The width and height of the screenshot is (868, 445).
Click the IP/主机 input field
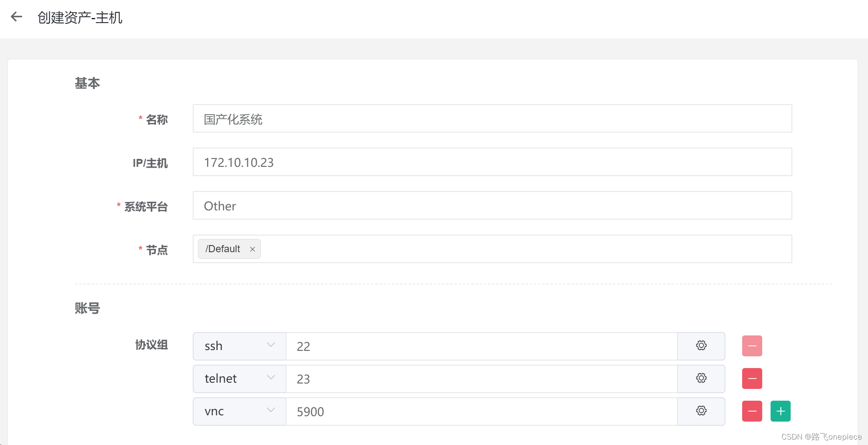(x=492, y=162)
